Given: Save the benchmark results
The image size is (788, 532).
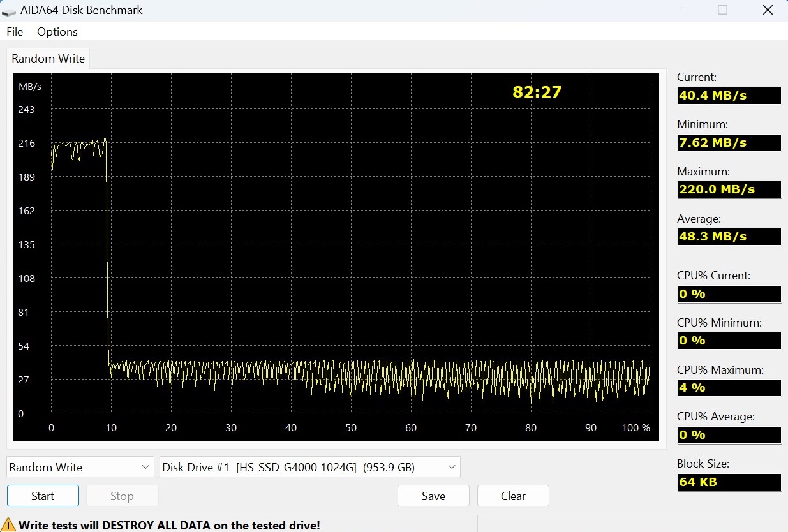Looking at the screenshot, I should 433,496.
